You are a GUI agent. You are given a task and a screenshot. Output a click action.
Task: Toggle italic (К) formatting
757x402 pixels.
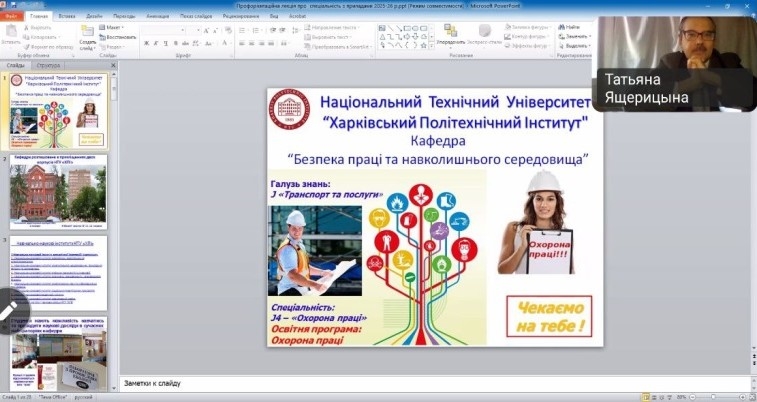pyautogui.click(x=155, y=43)
